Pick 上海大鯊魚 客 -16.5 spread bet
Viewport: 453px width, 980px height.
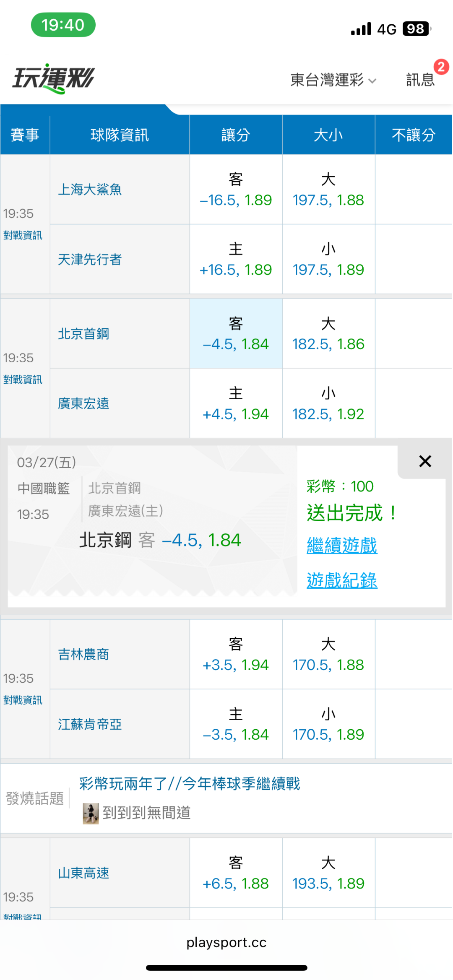coord(236,190)
